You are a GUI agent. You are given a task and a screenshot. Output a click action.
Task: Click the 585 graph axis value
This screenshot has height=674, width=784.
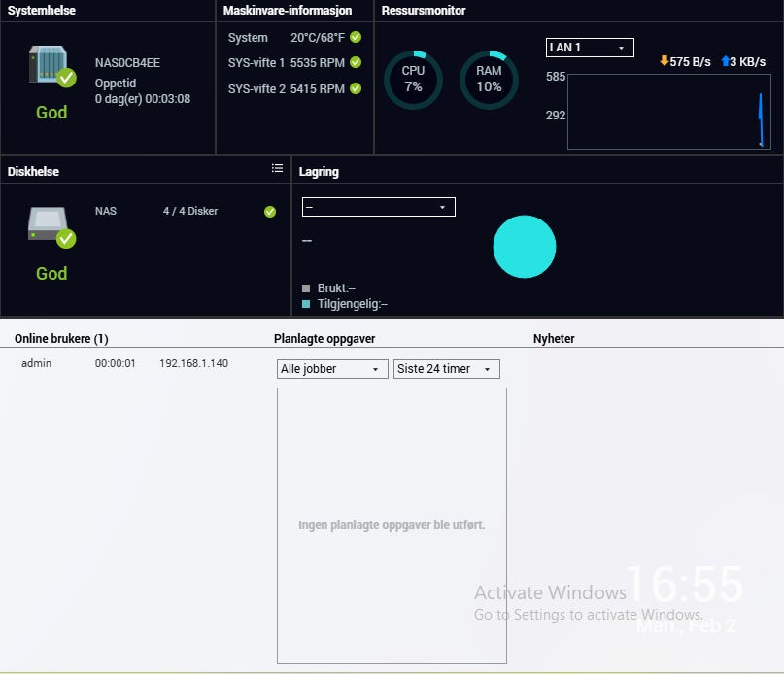[x=556, y=77]
